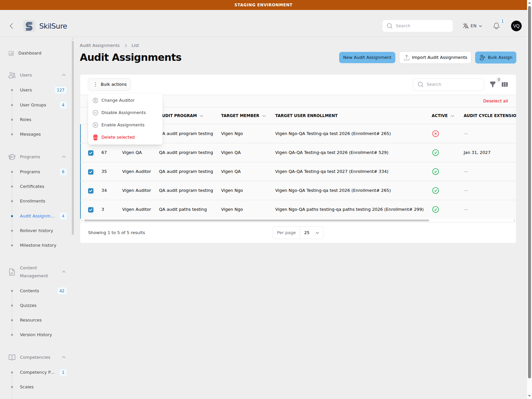Click the Content Management document icon

click(x=12, y=272)
